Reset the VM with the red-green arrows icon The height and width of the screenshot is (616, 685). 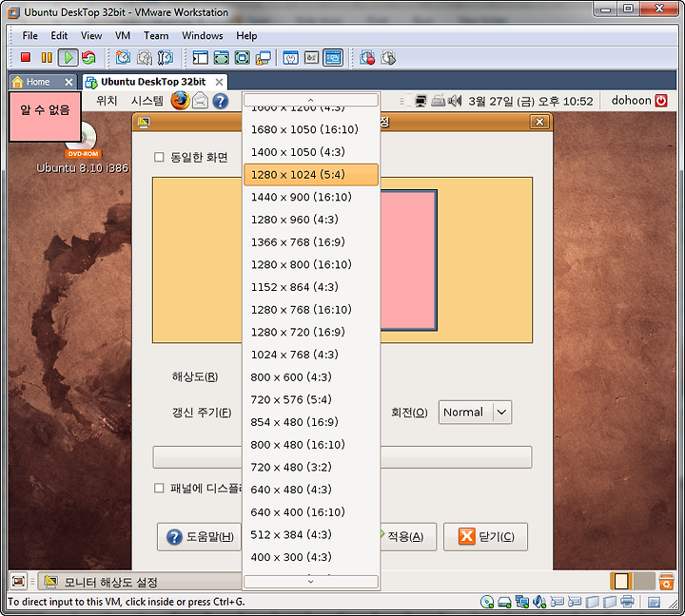point(88,58)
